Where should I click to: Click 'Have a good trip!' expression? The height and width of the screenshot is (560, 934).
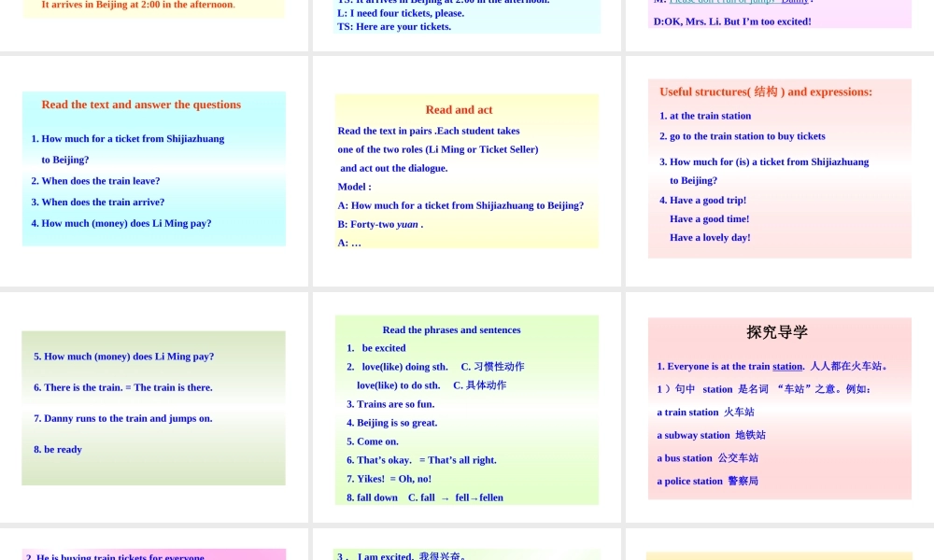pyautogui.click(x=703, y=201)
